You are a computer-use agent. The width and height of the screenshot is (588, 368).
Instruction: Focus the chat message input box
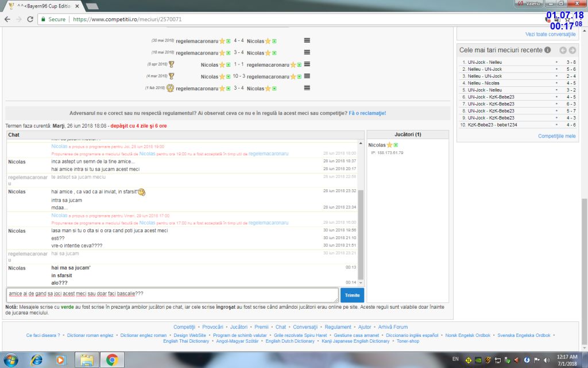(x=172, y=294)
